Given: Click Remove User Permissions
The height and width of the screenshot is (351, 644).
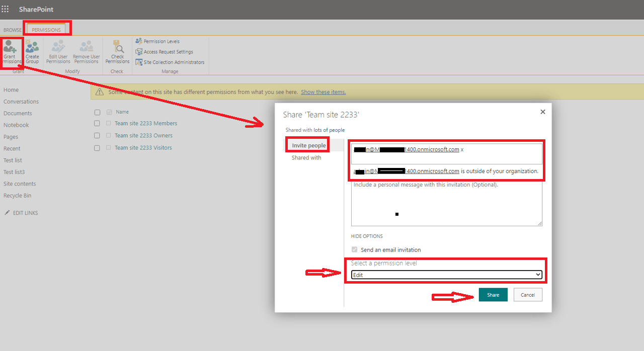Looking at the screenshot, I should (x=86, y=50).
